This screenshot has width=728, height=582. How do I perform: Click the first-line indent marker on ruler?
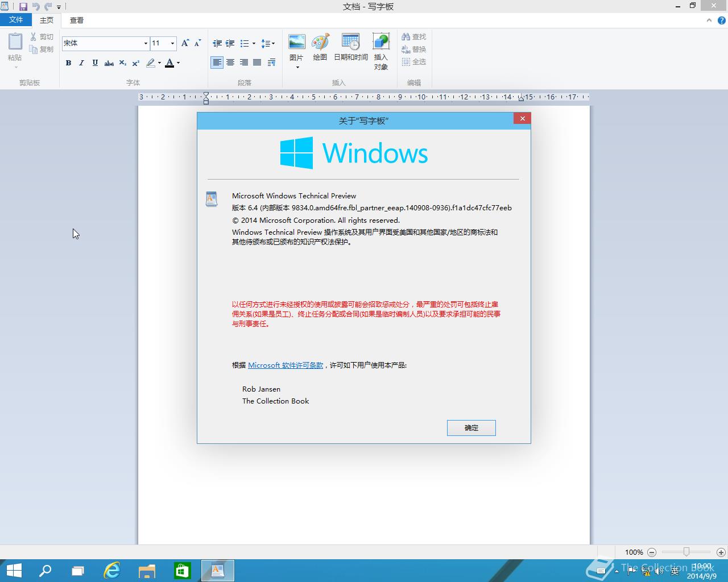pyautogui.click(x=206, y=94)
